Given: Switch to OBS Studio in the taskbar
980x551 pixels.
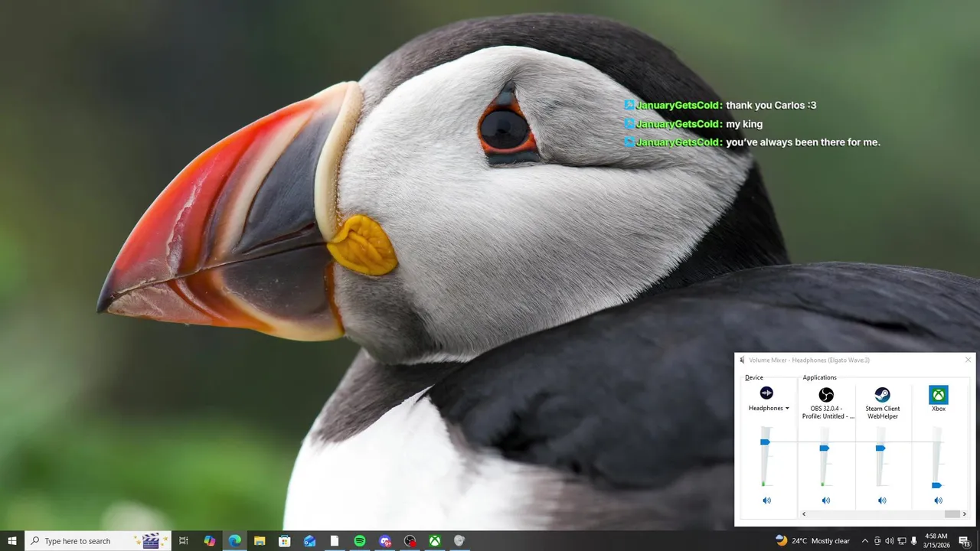Looking at the screenshot, I should click(410, 541).
